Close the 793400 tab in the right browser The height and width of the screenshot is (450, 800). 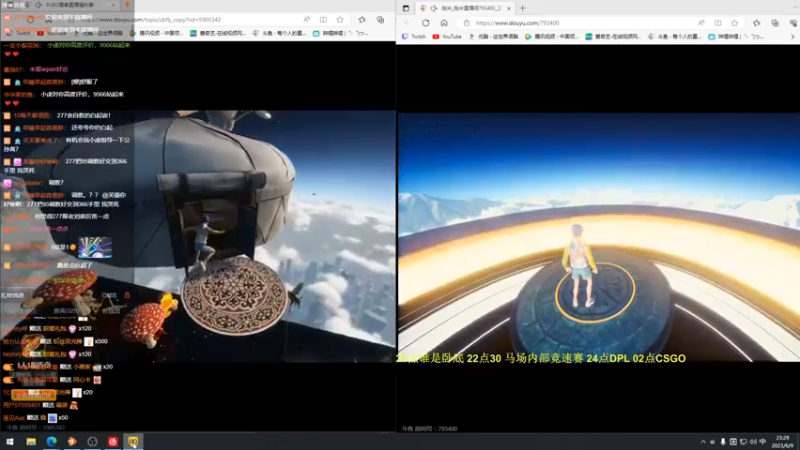(509, 8)
